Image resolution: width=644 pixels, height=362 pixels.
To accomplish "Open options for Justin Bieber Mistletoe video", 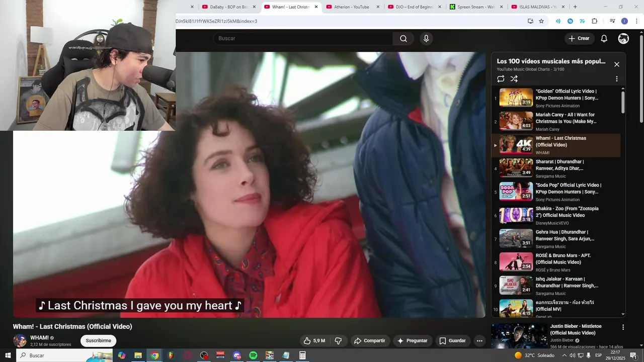I will 623,327.
